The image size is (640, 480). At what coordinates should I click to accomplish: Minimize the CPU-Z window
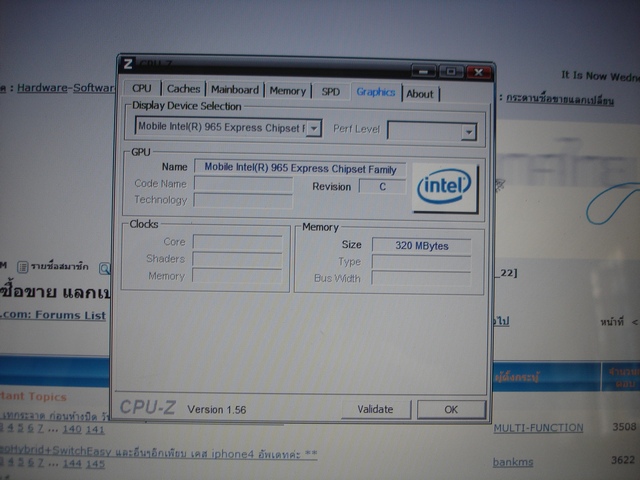[x=424, y=71]
